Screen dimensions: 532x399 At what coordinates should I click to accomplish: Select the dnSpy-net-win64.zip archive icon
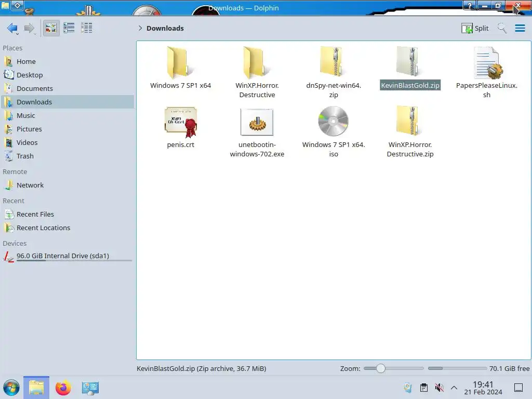pyautogui.click(x=333, y=61)
